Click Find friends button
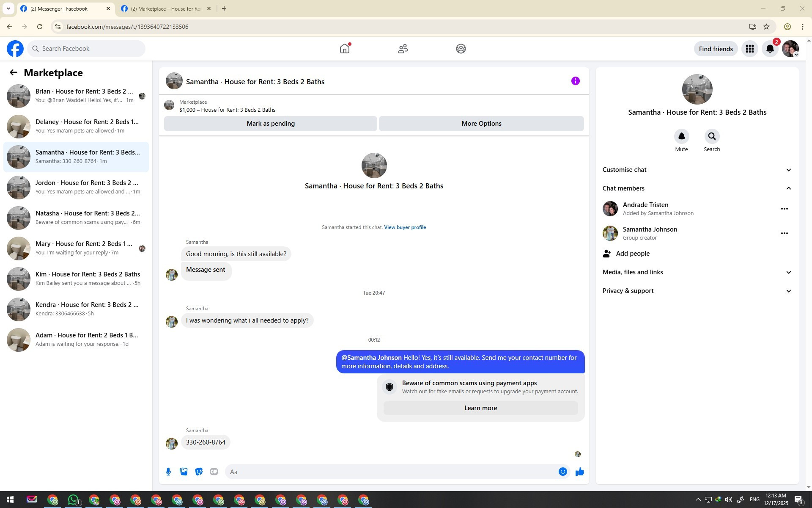Image resolution: width=812 pixels, height=508 pixels. [x=716, y=49]
